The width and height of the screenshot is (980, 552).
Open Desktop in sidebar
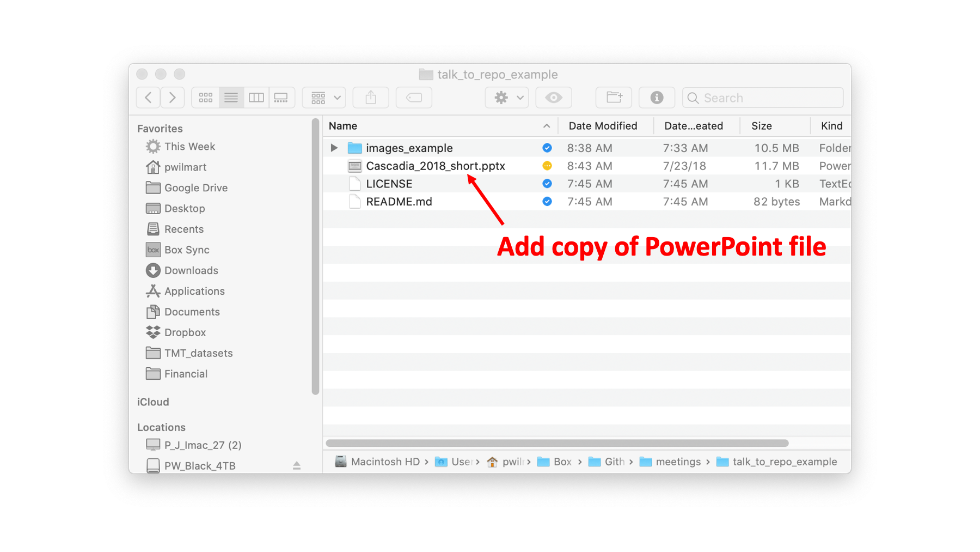point(175,209)
